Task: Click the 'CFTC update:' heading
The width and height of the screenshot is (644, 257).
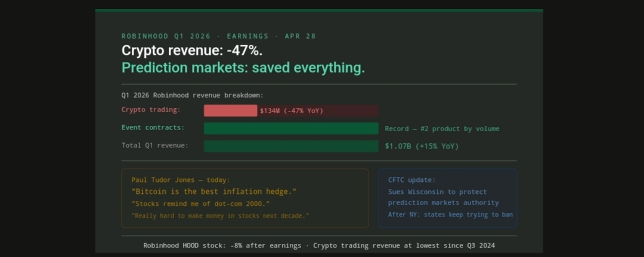Action: (x=411, y=180)
